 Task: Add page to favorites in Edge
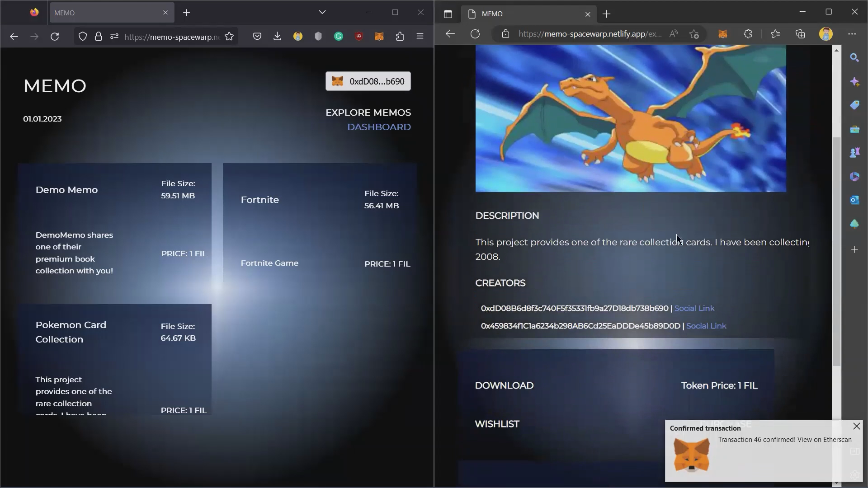coord(694,34)
